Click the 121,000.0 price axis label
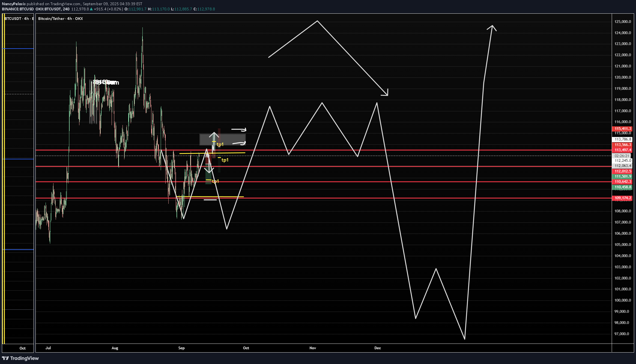The image size is (636, 364). tap(623, 66)
